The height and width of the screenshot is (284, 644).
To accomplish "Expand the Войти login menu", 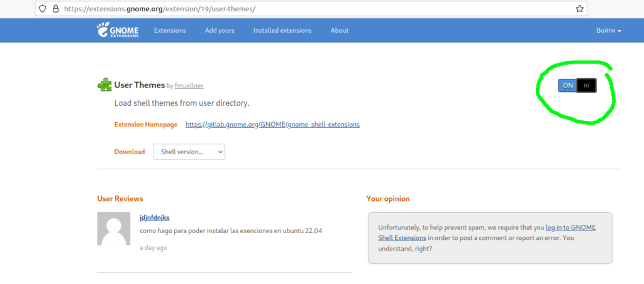I will tap(608, 31).
